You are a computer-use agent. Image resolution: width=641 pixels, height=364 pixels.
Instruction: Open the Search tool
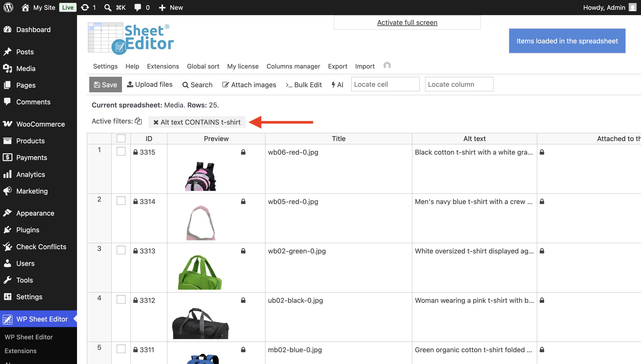pos(197,85)
